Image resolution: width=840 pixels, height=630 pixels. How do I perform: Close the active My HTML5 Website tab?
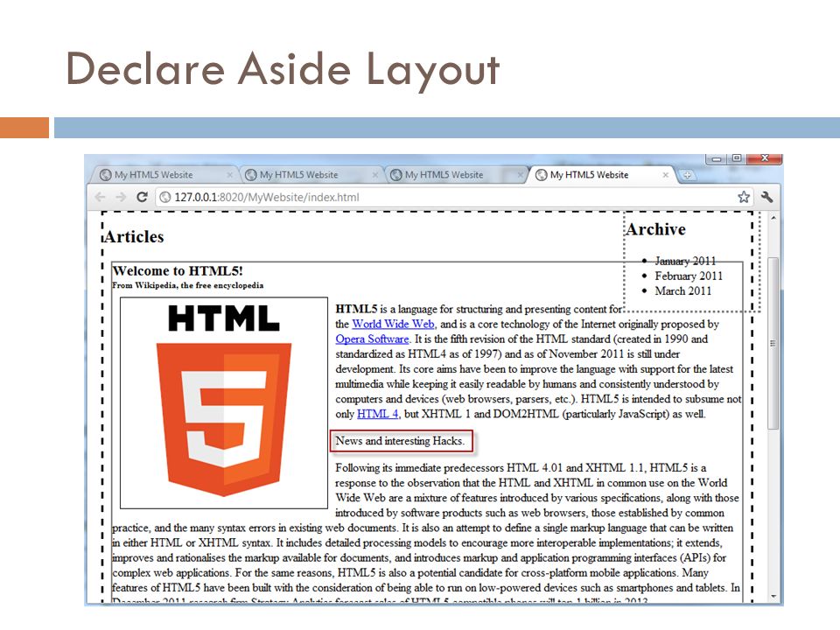pos(665,175)
